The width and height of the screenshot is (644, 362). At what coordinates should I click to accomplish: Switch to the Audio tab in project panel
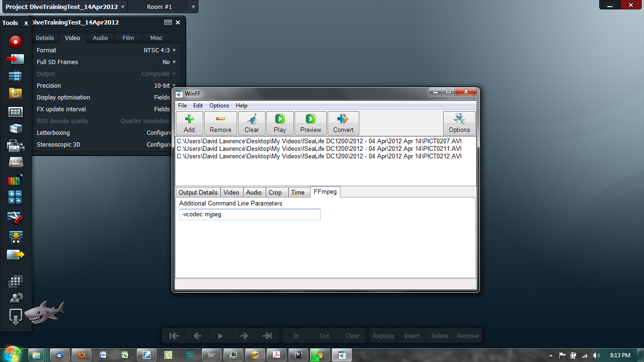coord(100,38)
